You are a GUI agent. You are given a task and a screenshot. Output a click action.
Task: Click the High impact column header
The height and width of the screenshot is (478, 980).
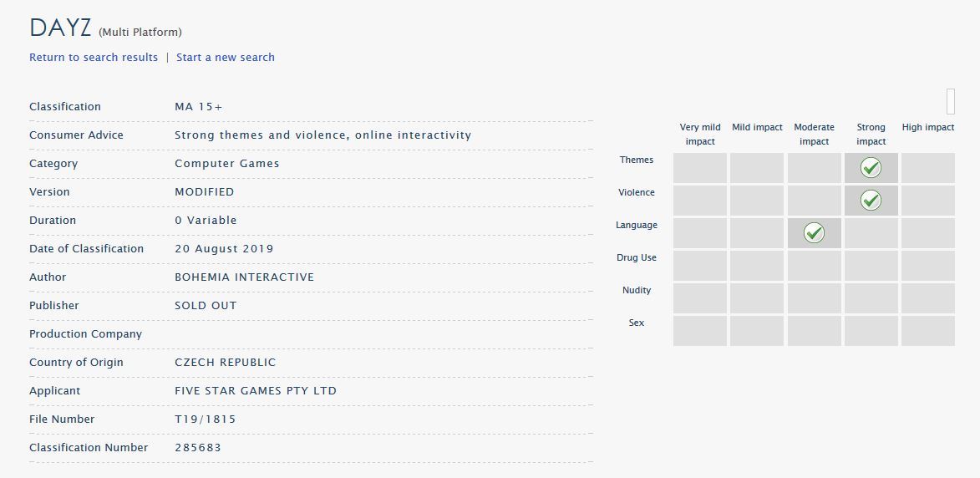coord(927,128)
